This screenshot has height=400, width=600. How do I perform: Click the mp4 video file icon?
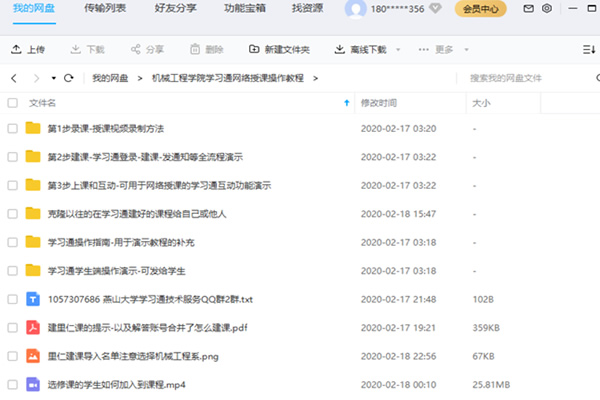point(33,384)
